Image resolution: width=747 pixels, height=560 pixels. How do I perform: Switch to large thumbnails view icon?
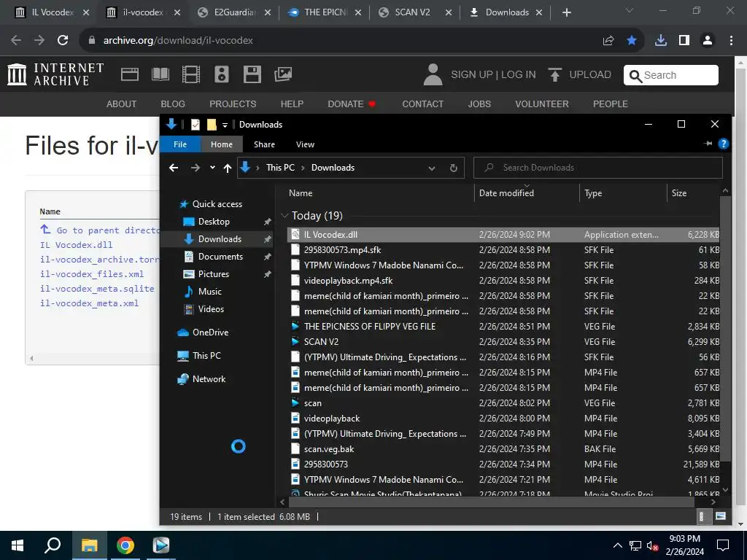(x=721, y=516)
